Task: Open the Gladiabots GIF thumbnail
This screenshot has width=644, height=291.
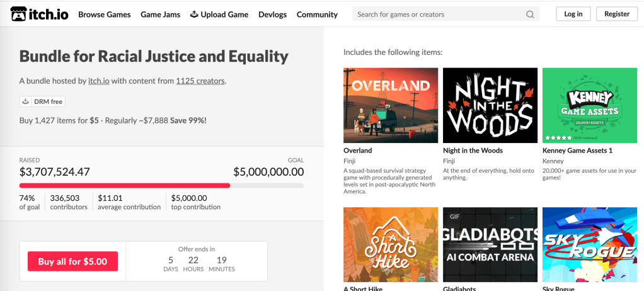Action: pos(490,243)
